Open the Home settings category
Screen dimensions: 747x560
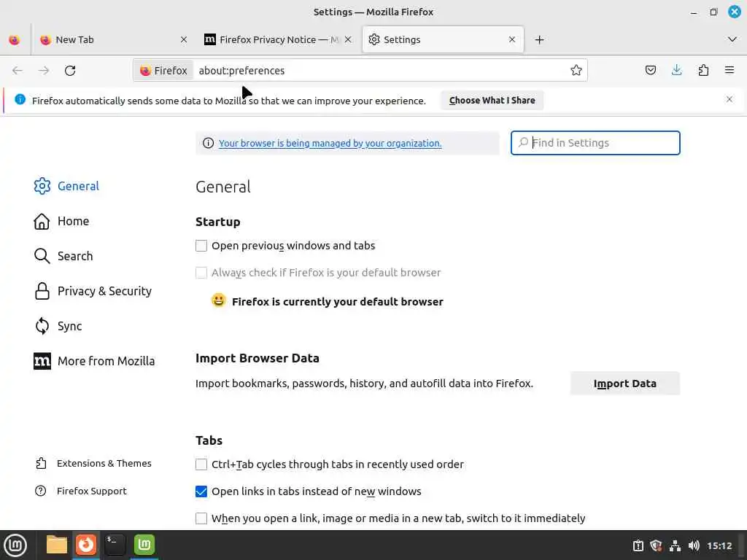pyautogui.click(x=61, y=222)
